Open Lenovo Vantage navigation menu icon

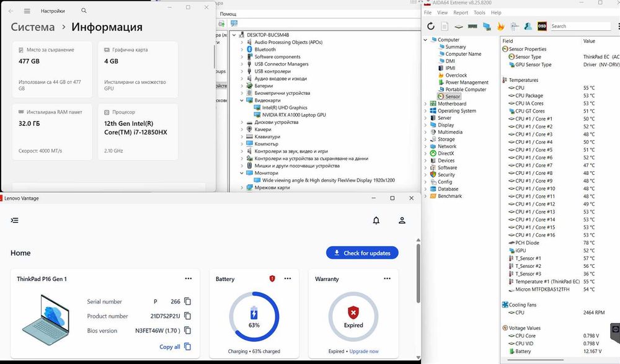coord(15,220)
